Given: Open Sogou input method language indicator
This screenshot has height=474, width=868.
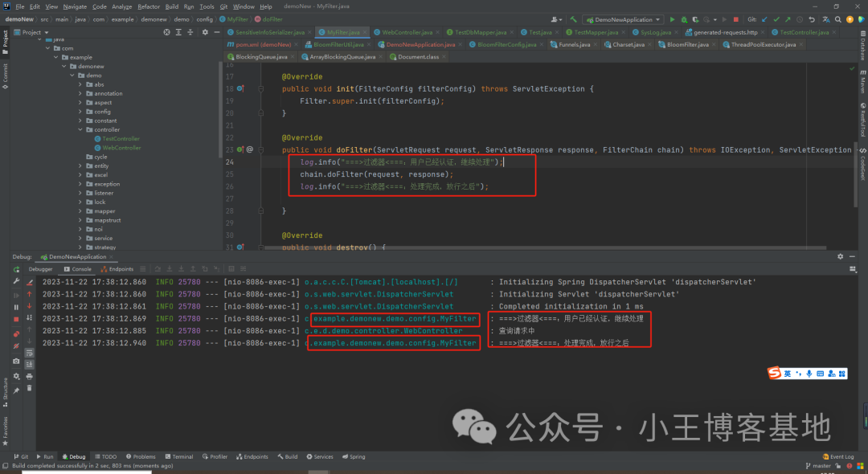Looking at the screenshot, I should (787, 374).
